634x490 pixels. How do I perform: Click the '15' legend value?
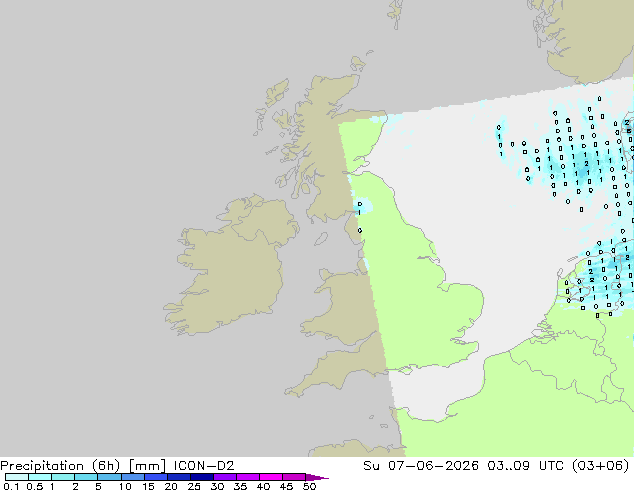tap(148, 486)
